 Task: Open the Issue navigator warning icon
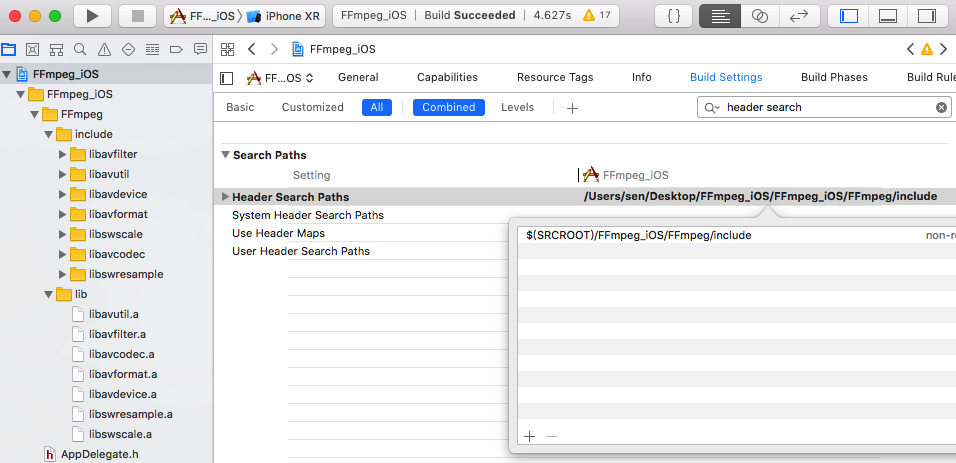click(x=104, y=49)
